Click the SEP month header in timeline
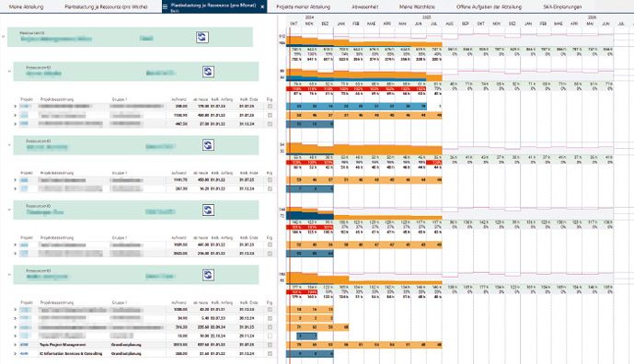The width and height of the screenshot is (634, 364). 465,24
